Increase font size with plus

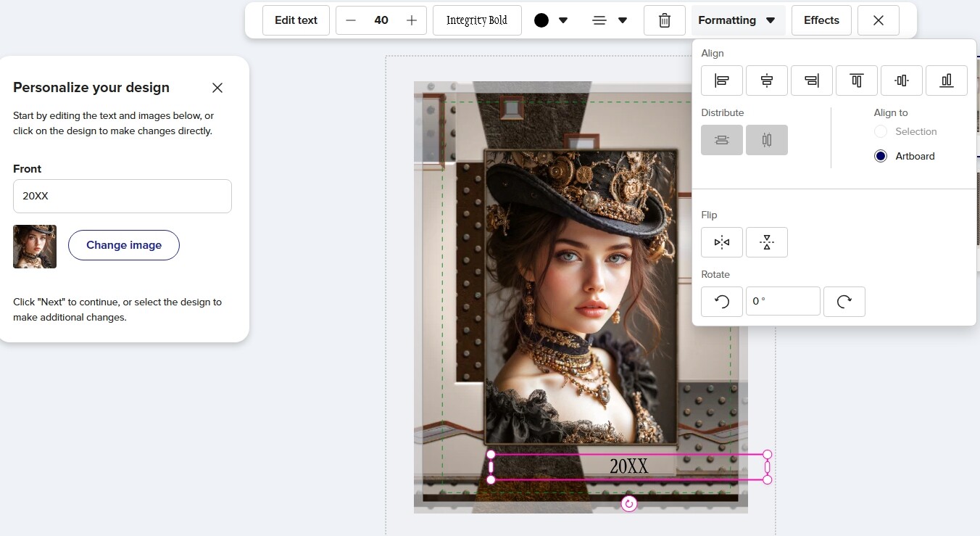[412, 20]
